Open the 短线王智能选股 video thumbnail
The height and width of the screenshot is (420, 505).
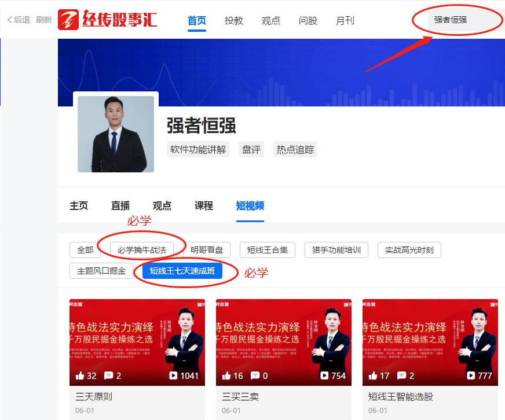(430, 342)
